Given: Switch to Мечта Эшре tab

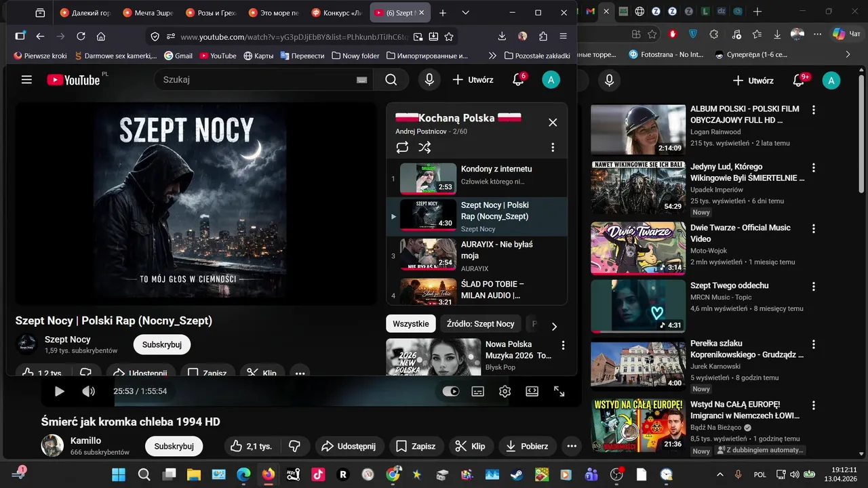Looking at the screenshot, I should click(x=148, y=13).
